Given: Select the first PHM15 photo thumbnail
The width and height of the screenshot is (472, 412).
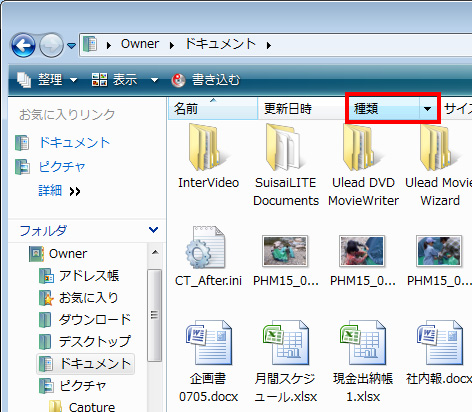Looking at the screenshot, I should [x=285, y=251].
